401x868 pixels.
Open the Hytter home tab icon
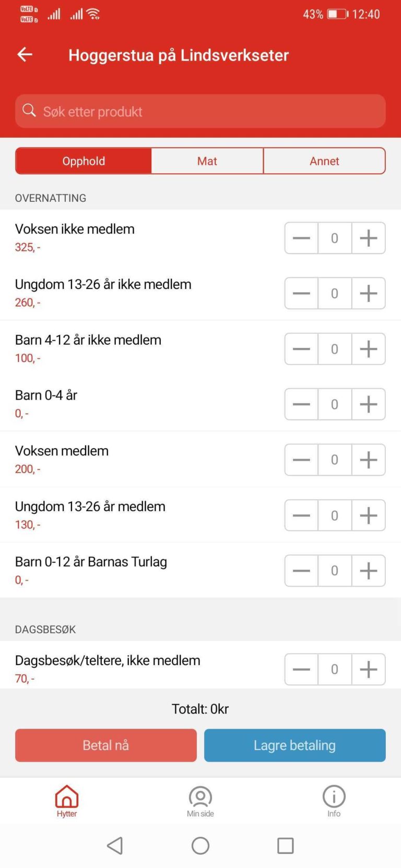[x=67, y=797]
